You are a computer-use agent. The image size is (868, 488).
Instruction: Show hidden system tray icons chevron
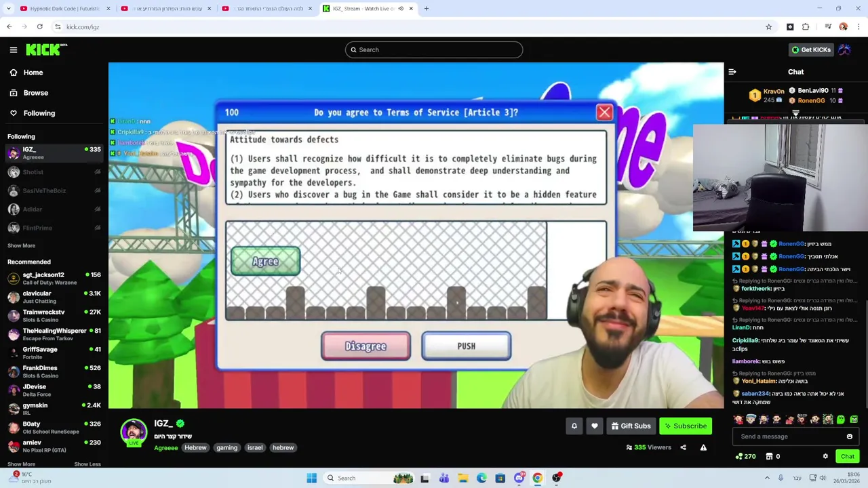click(x=767, y=478)
